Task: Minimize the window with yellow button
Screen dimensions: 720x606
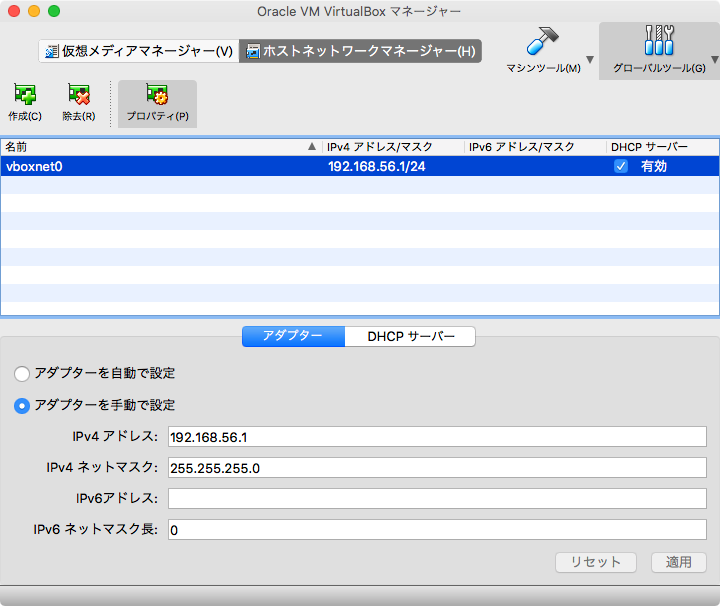Action: (34, 11)
